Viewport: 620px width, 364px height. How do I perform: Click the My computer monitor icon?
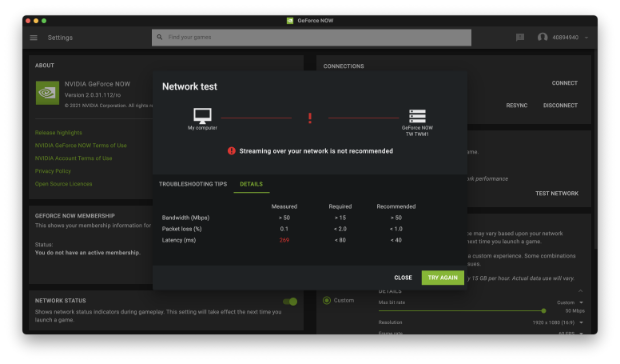pyautogui.click(x=202, y=116)
